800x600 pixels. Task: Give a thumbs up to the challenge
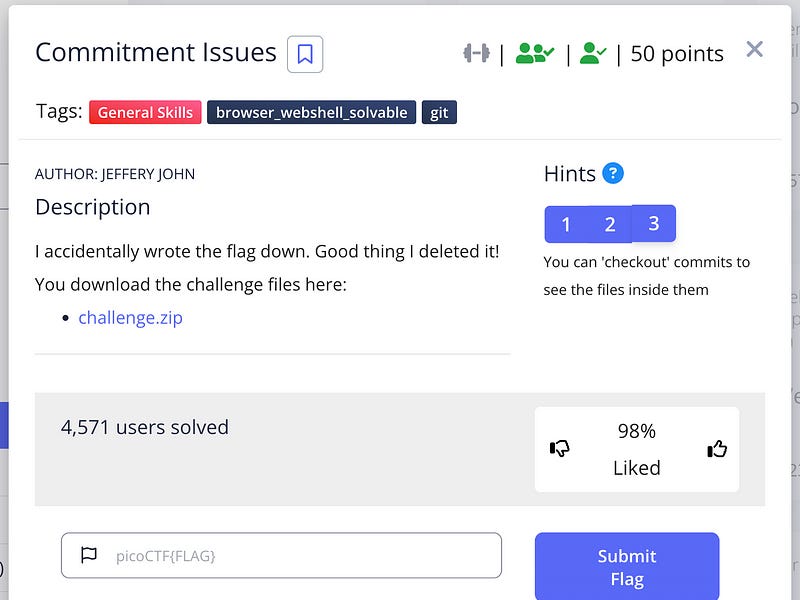coord(716,449)
